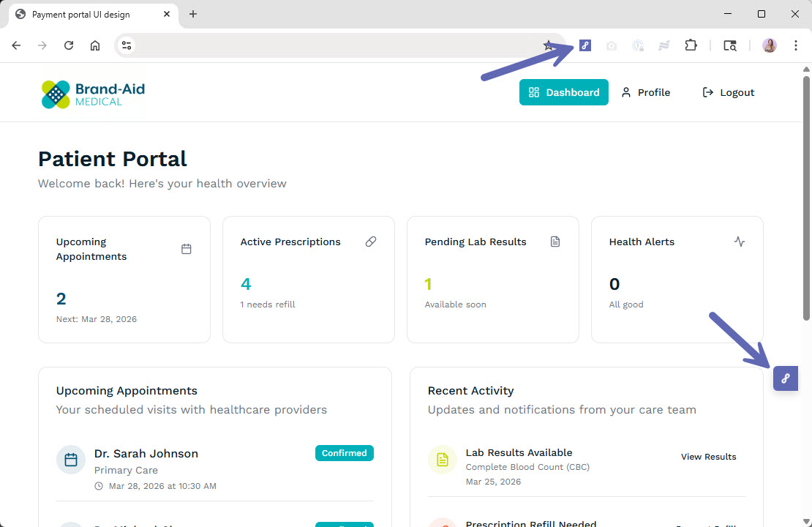Viewport: 812px width, 527px height.
Task: Click the pulse icon in Health Alerts card
Action: 740,242
